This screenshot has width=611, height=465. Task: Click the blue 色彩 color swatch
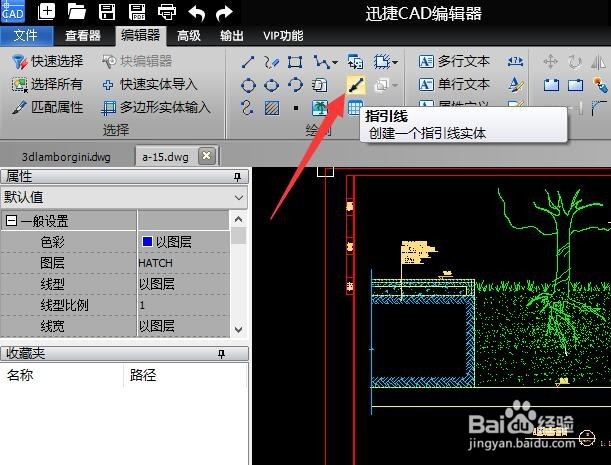(147, 242)
